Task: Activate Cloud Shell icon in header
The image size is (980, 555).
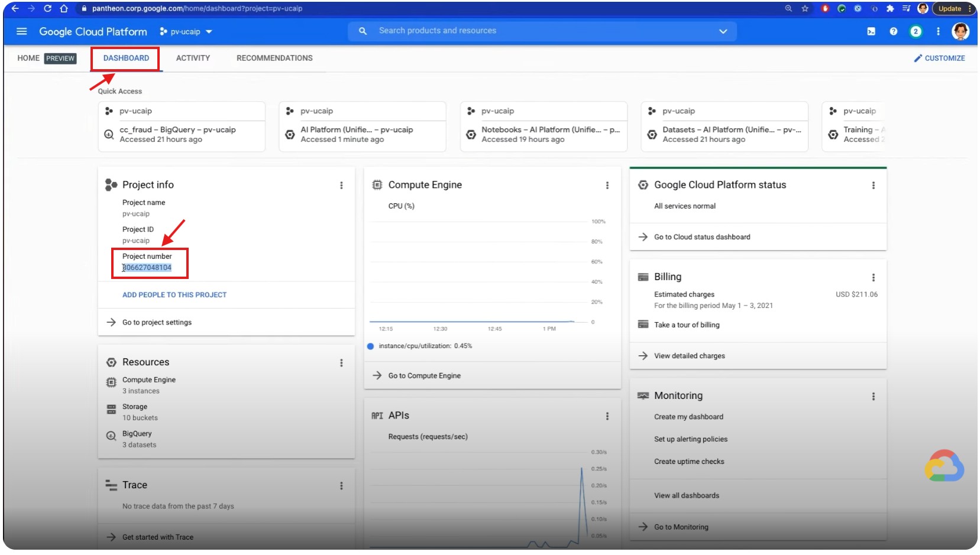Action: tap(871, 31)
